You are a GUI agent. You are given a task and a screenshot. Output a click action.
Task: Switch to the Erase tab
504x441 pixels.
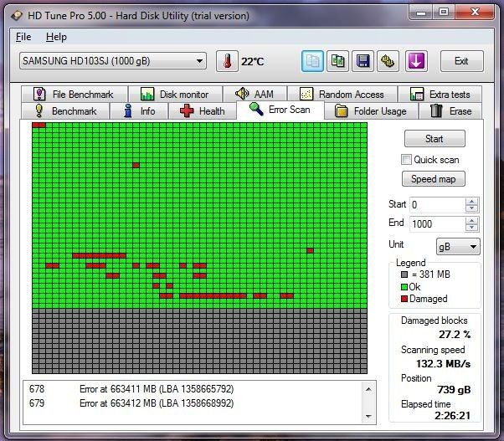[450, 111]
